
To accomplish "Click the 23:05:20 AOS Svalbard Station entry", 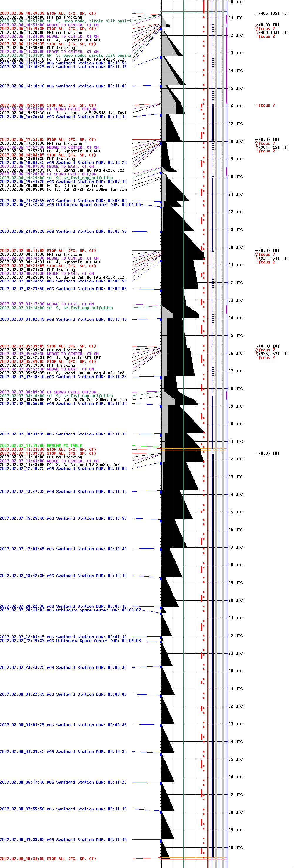I will (63, 232).
